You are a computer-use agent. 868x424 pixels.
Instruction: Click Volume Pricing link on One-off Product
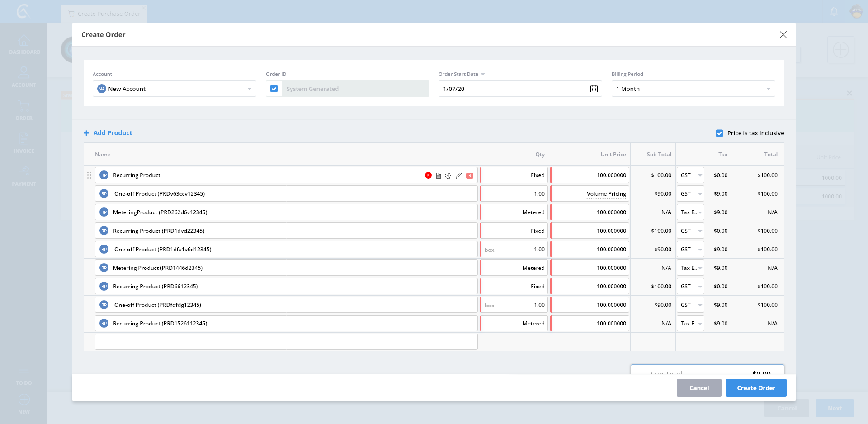click(606, 194)
